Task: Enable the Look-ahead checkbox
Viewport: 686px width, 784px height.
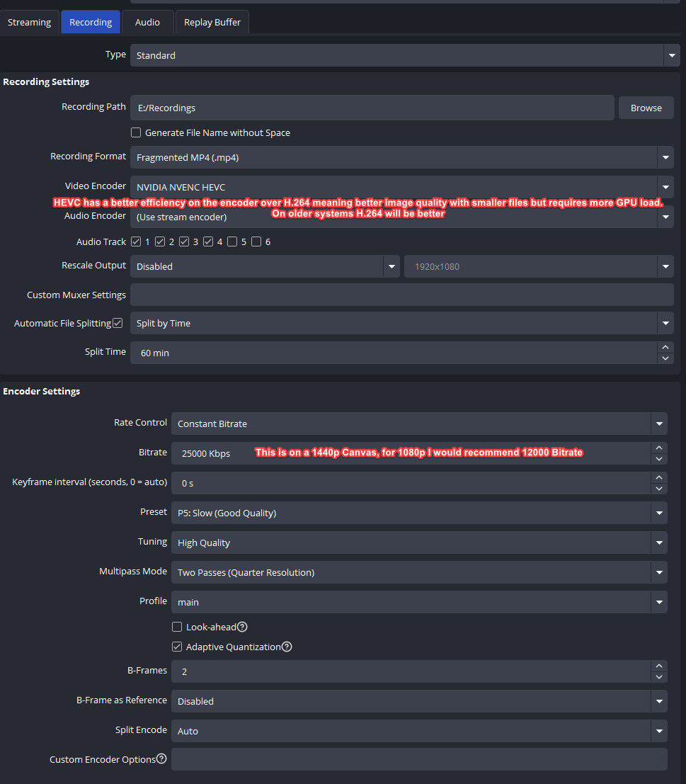Action: pyautogui.click(x=177, y=627)
